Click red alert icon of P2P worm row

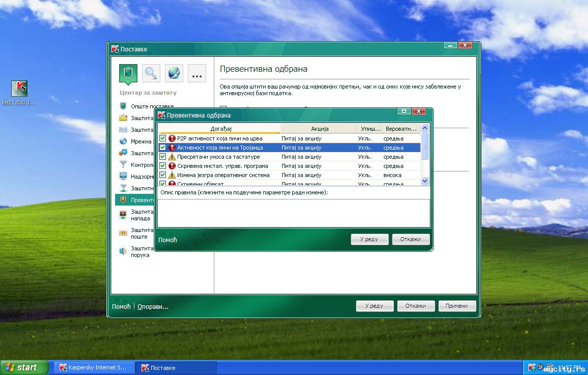[172, 138]
